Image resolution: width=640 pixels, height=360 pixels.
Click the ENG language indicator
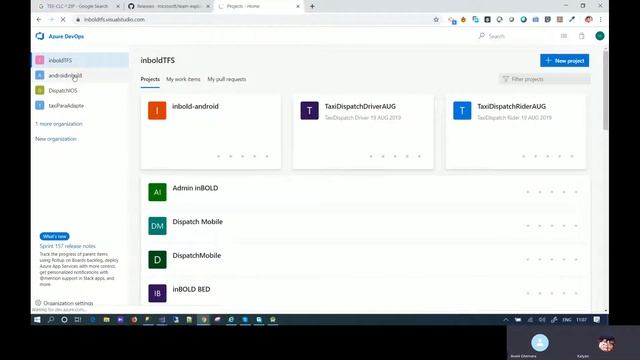567,320
